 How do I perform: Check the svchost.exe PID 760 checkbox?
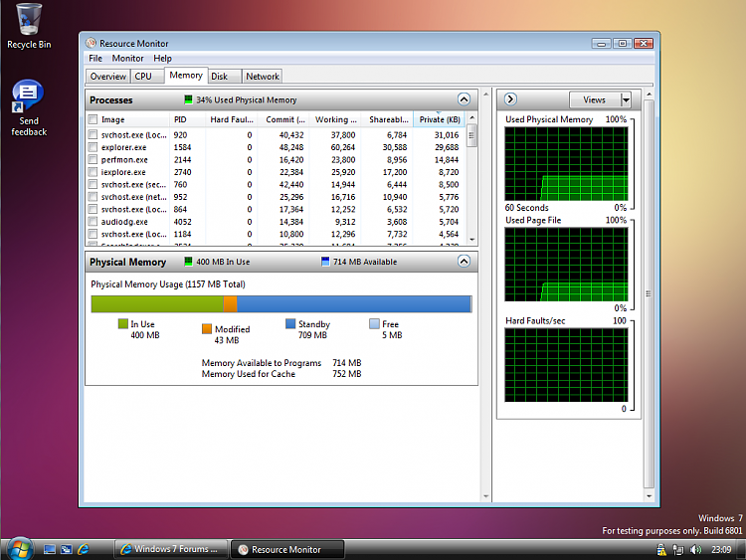point(93,184)
